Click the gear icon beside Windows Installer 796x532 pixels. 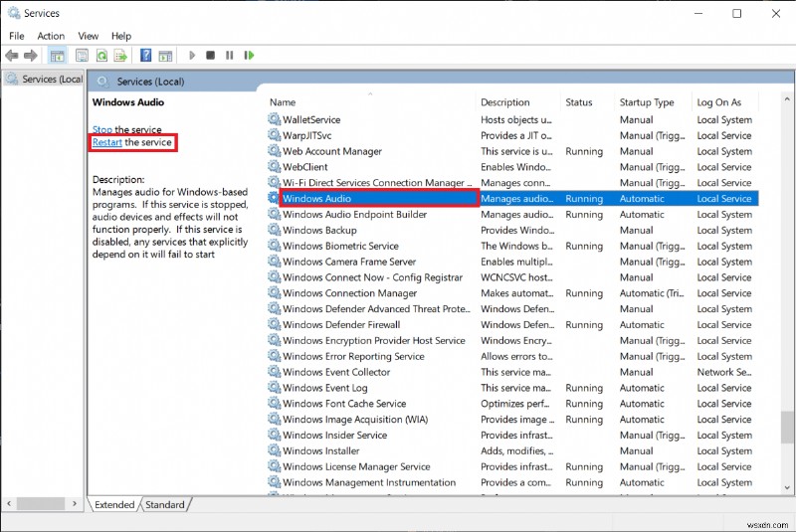275,450
